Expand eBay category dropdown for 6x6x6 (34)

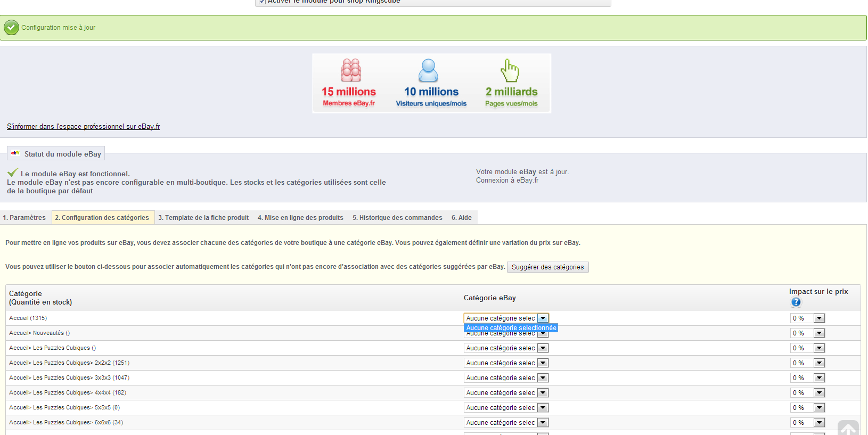(506, 423)
